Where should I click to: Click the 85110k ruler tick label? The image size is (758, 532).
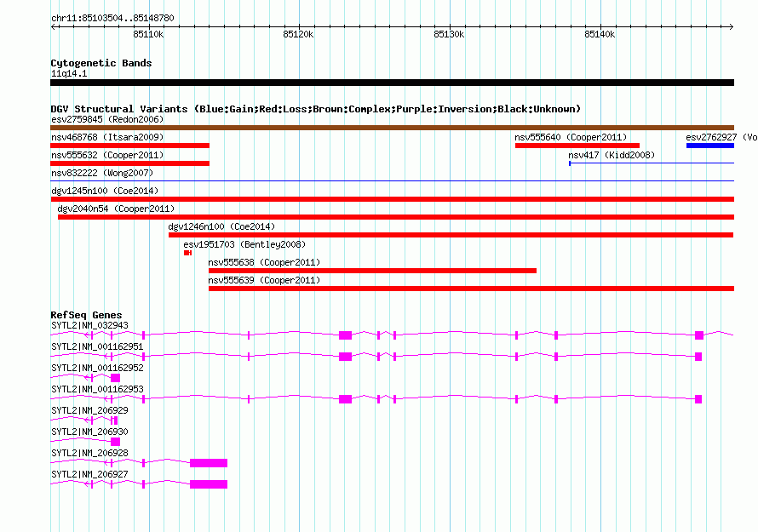pyautogui.click(x=148, y=34)
